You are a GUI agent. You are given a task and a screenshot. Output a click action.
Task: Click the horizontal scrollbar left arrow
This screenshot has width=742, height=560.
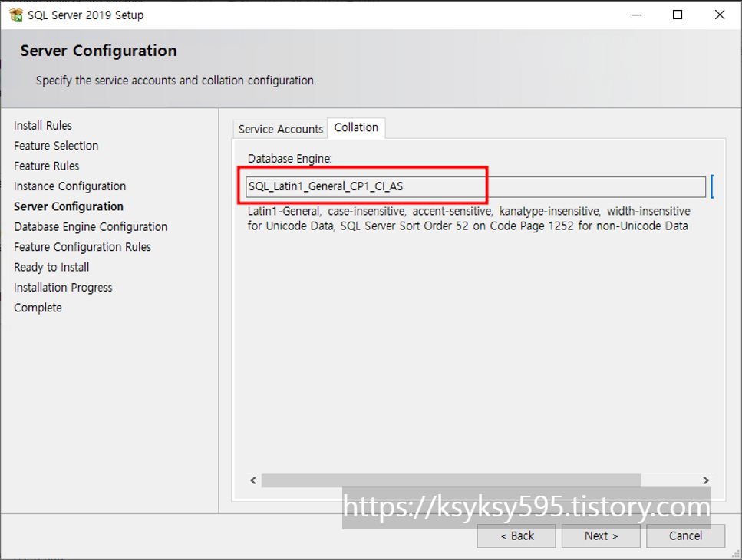tap(254, 480)
